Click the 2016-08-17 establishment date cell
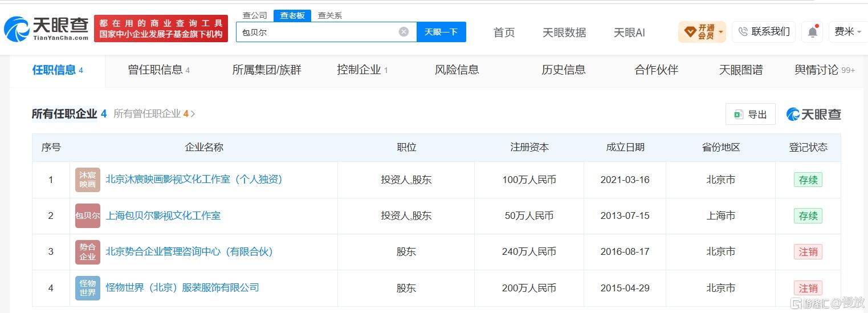868x313 pixels. (625, 251)
